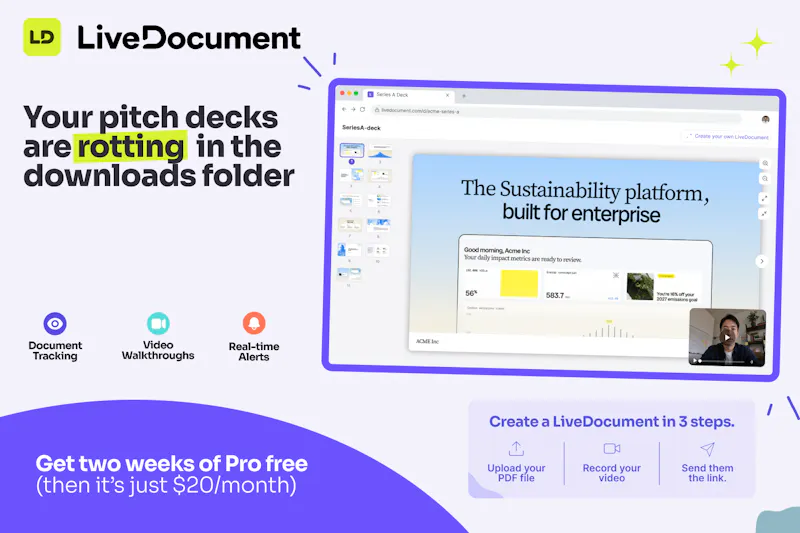
Task: Click the small play control in video bar
Action: click(x=694, y=361)
